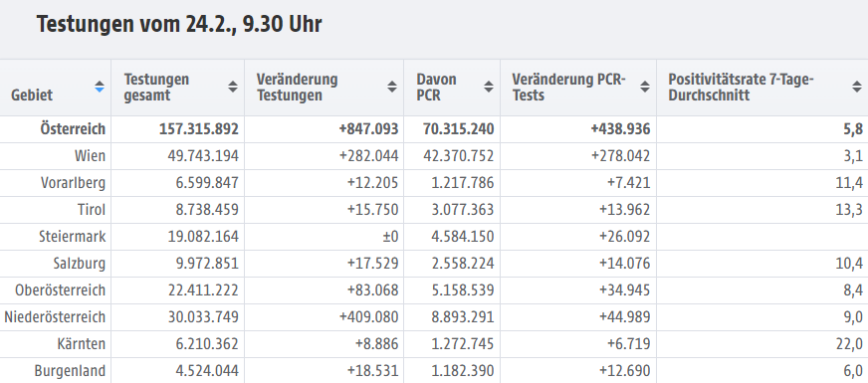Select the Tirol row label
This screenshot has width=868, height=383.
[92, 210]
